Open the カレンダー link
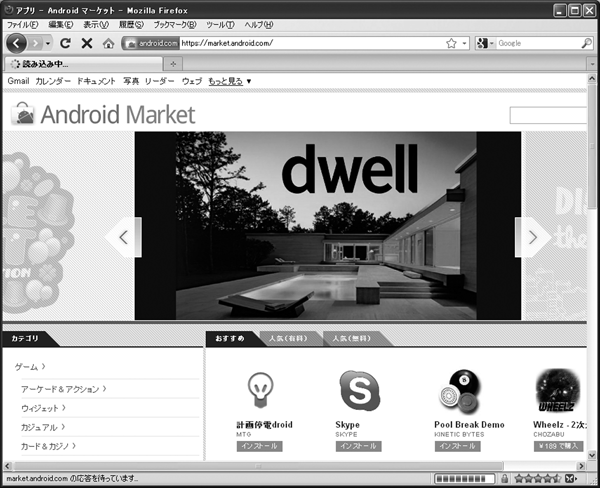This screenshot has height=488, width=600. 53,81
